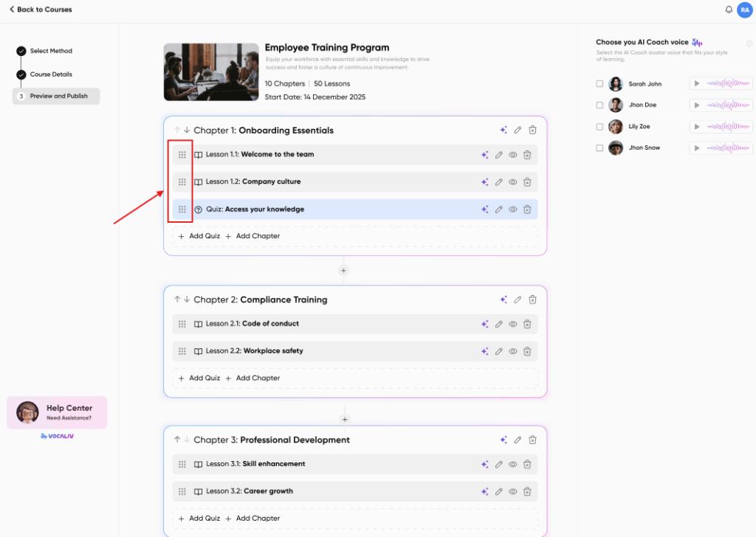Click AI sparkle icon on Quiz row
This screenshot has width=756, height=537.
[485, 209]
